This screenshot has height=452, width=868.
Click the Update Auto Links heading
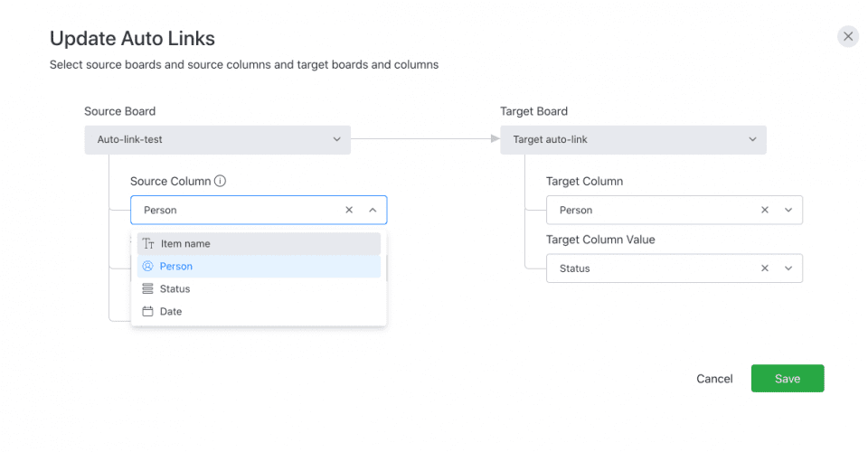(x=132, y=38)
